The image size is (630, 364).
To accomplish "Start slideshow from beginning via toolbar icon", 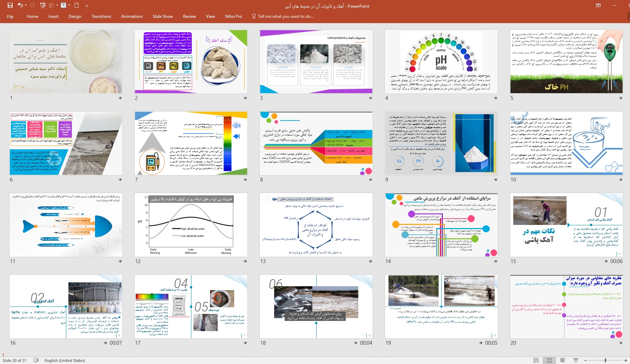I will point(43,5).
